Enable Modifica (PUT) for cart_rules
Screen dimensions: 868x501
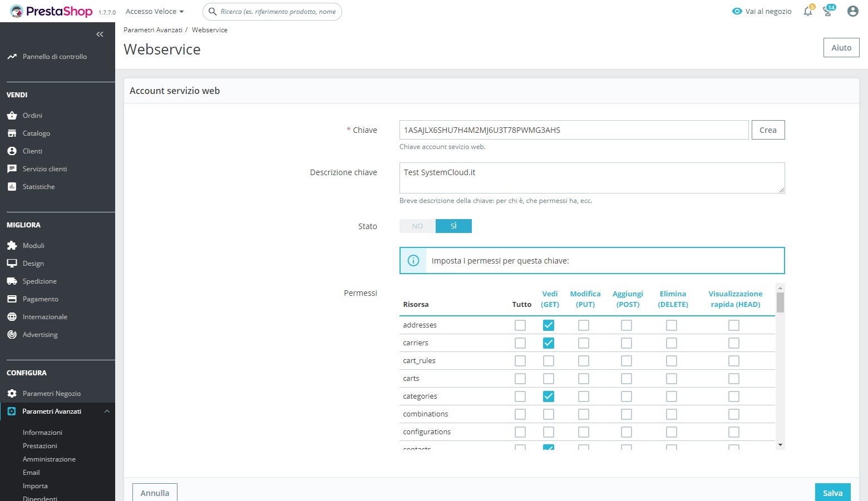click(x=584, y=361)
